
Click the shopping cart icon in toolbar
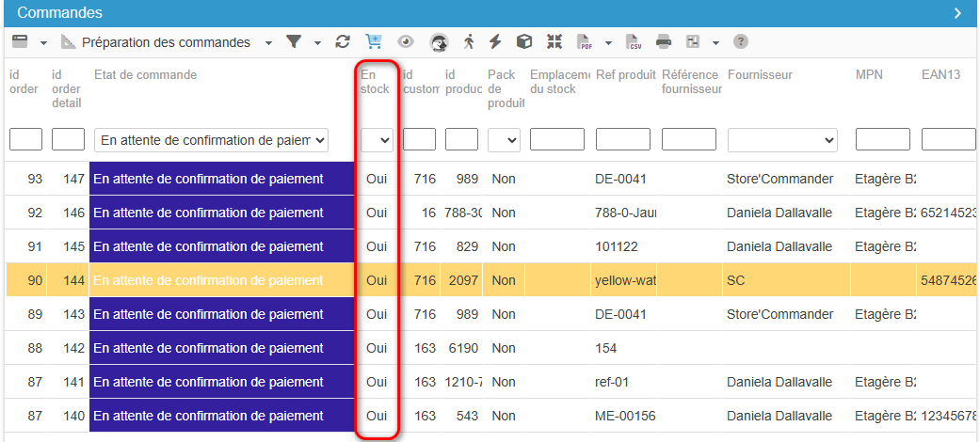pos(374,42)
